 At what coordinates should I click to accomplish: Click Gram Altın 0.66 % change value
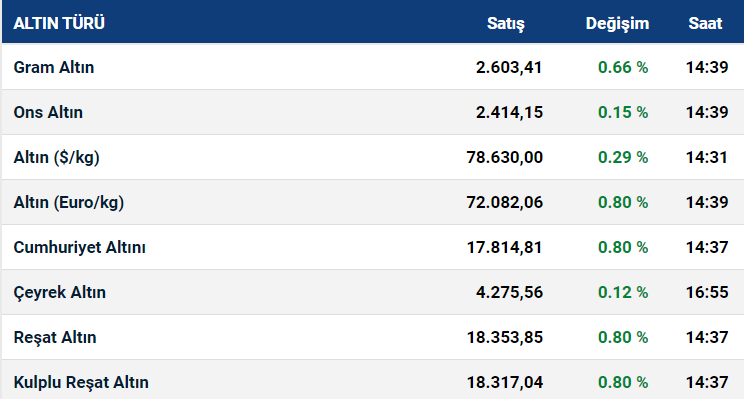[x=623, y=67]
